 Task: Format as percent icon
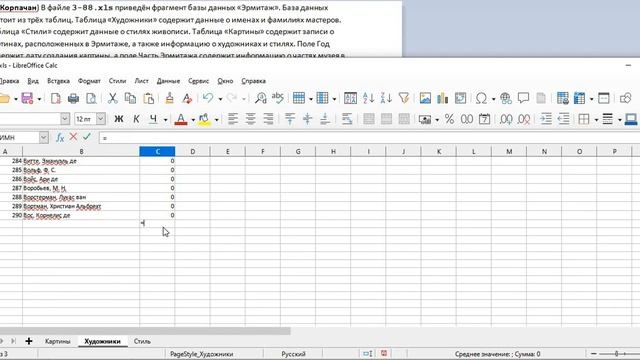[x=449, y=119]
